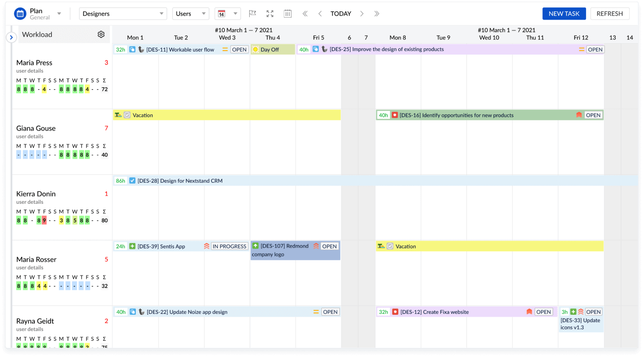Click the vacation icon on Giana's Vacation bar
The height and width of the screenshot is (357, 644).
click(x=117, y=114)
